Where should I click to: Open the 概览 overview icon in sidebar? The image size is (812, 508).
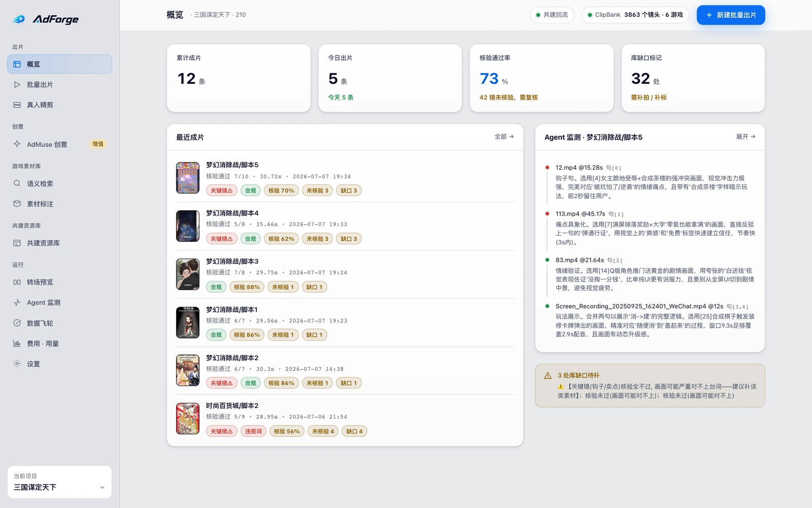pyautogui.click(x=17, y=64)
